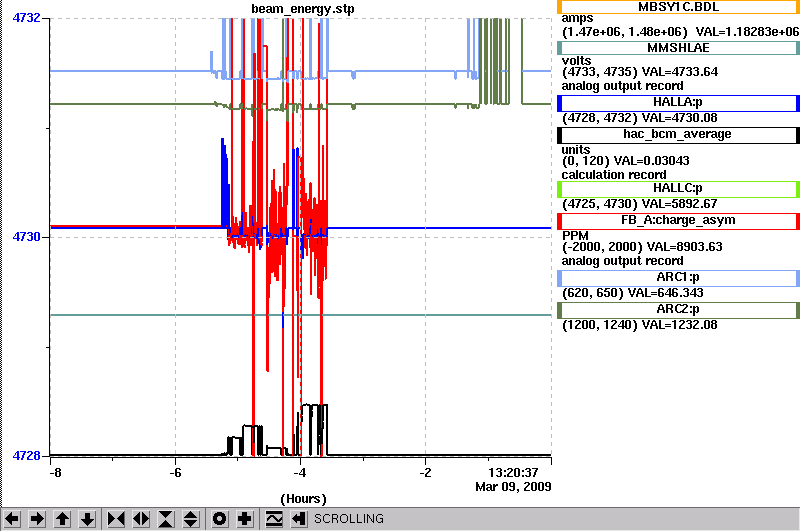Click the 4730 y-axis label

pos(27,237)
